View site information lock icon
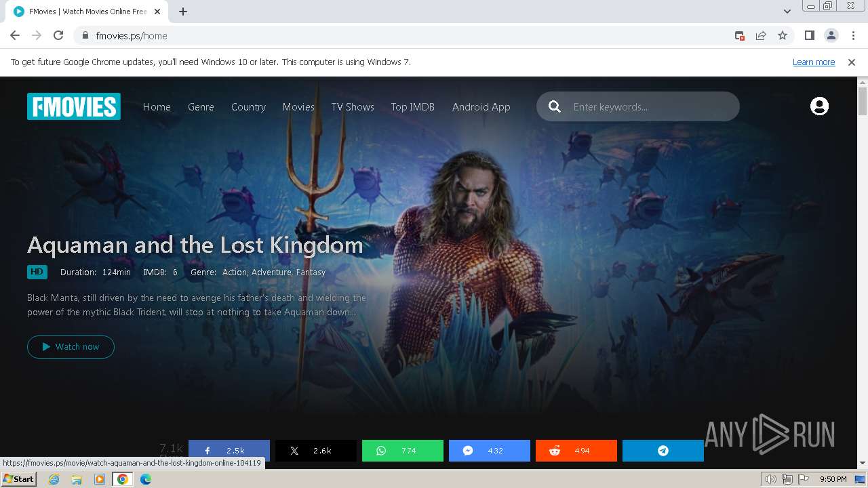 click(x=85, y=36)
